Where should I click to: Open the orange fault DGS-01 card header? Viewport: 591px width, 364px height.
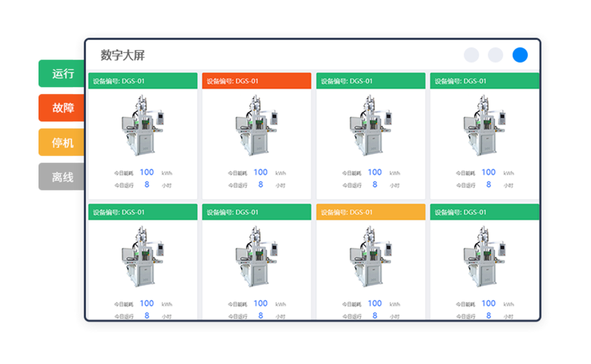click(x=256, y=81)
